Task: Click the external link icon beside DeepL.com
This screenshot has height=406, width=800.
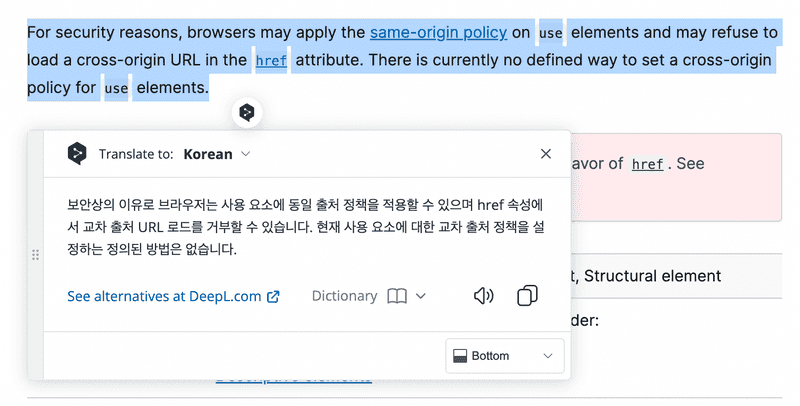Action: pyautogui.click(x=273, y=296)
